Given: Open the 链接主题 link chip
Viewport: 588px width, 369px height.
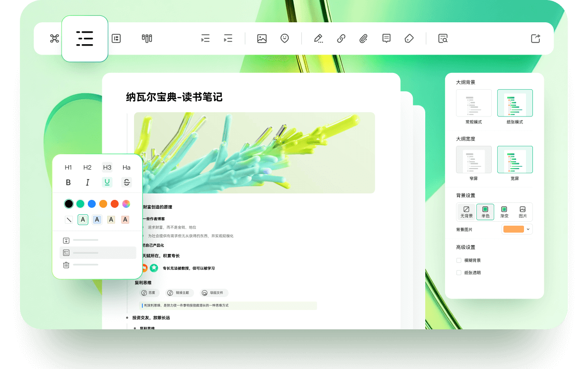Looking at the screenshot, I should (180, 293).
